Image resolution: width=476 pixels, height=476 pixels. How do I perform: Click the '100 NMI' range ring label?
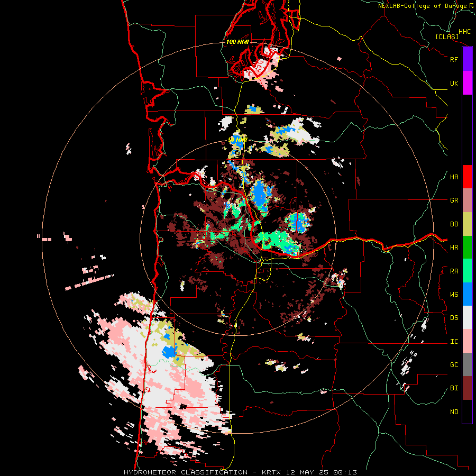tap(237, 42)
